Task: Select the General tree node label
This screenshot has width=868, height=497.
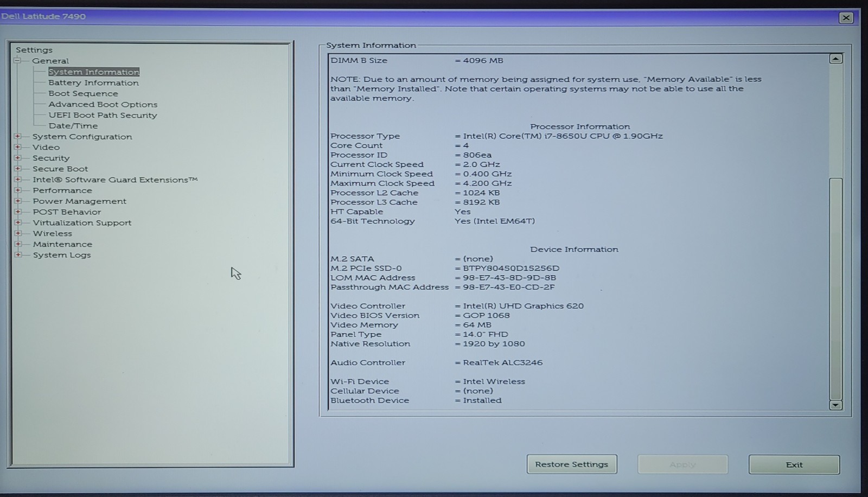Action: click(50, 61)
